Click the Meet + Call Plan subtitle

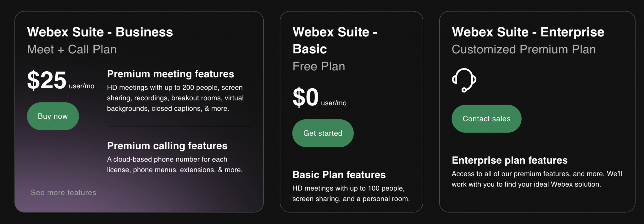[72, 49]
